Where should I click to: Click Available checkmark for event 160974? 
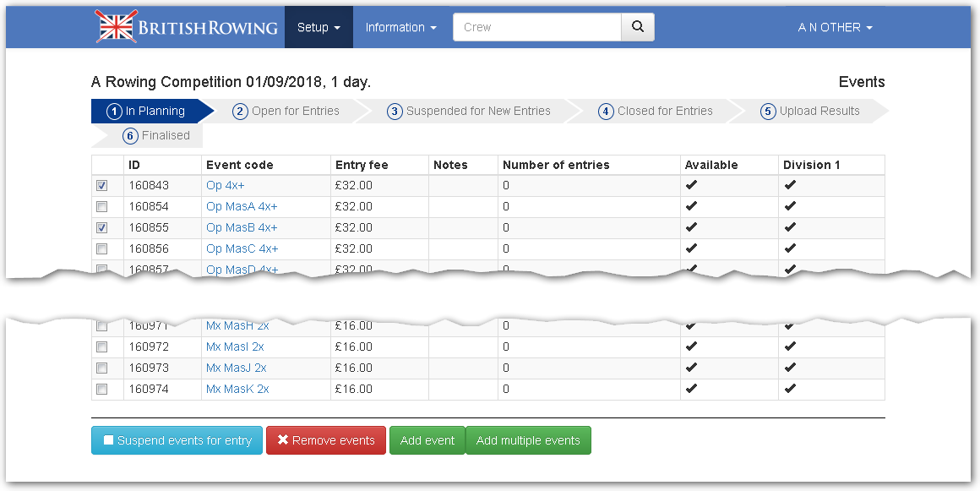pos(691,389)
